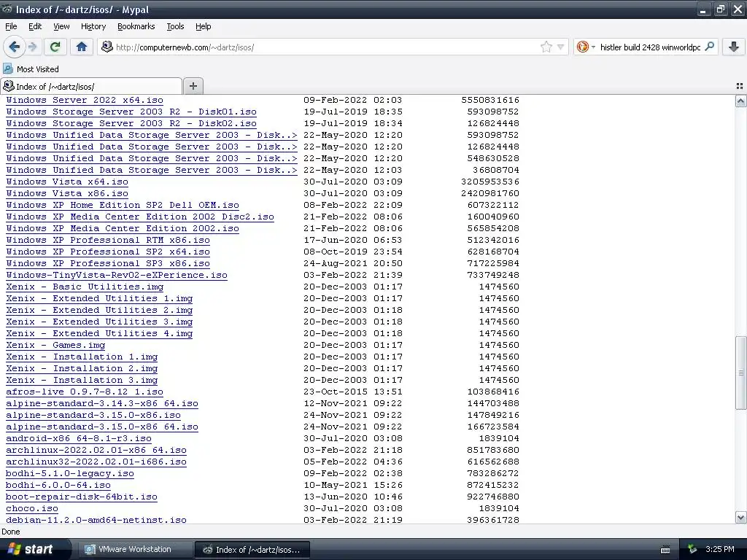This screenshot has width=747, height=560.
Task: Show the tab groups grid icon
Action: 740,86
